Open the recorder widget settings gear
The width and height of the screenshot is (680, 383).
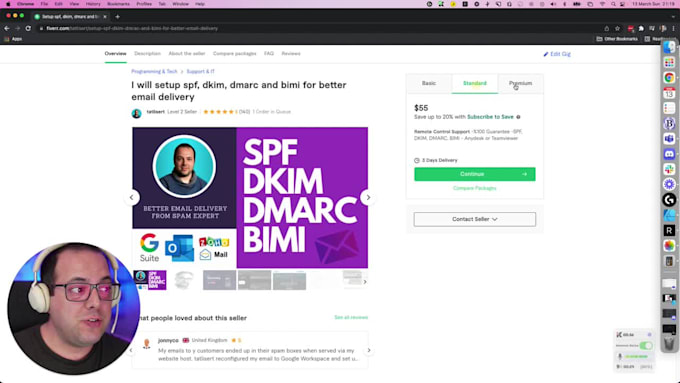pyautogui.click(x=649, y=335)
